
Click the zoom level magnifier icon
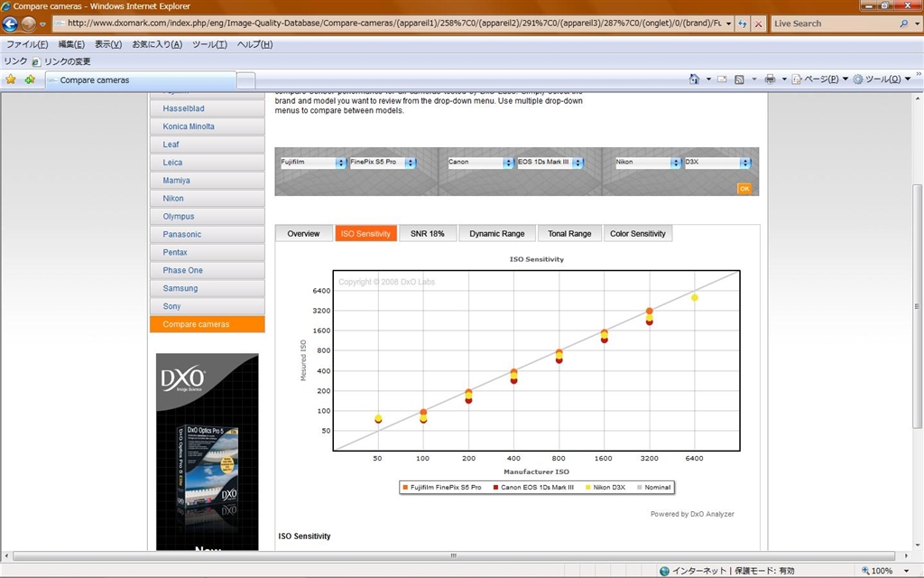tap(865, 571)
